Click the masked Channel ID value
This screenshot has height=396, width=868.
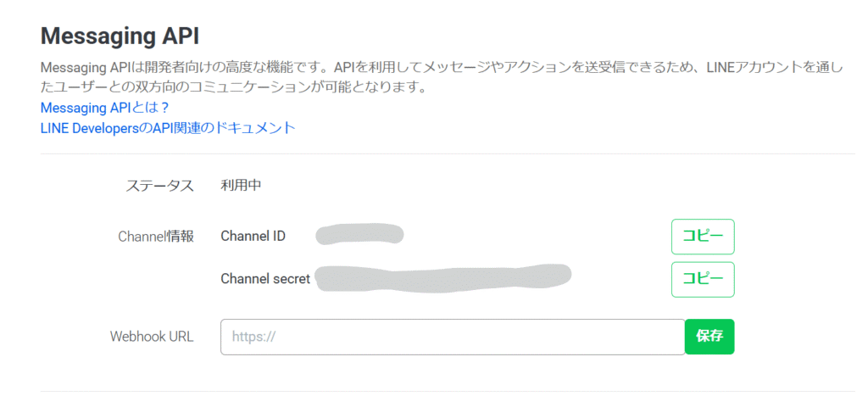click(x=359, y=235)
